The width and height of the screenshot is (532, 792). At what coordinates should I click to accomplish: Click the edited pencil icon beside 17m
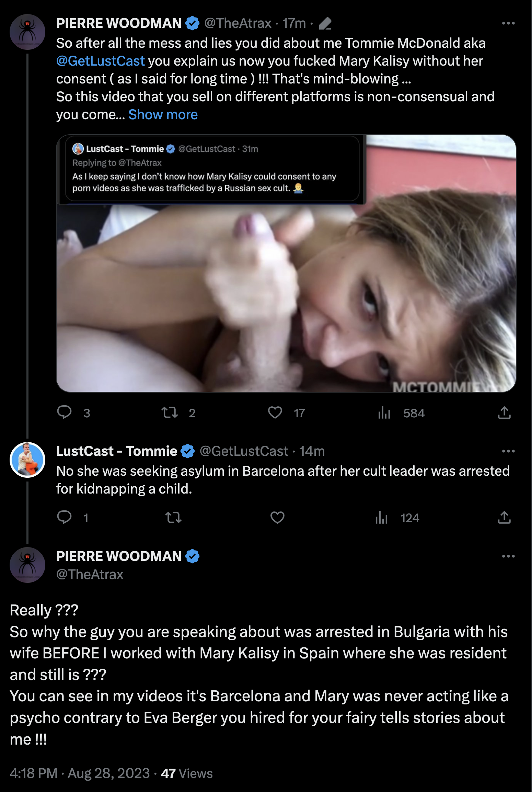point(325,24)
